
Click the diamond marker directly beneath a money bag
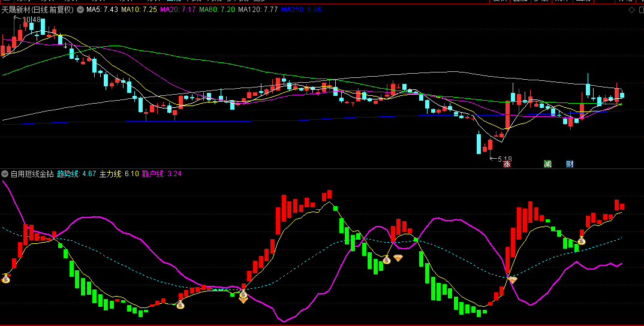(243, 301)
